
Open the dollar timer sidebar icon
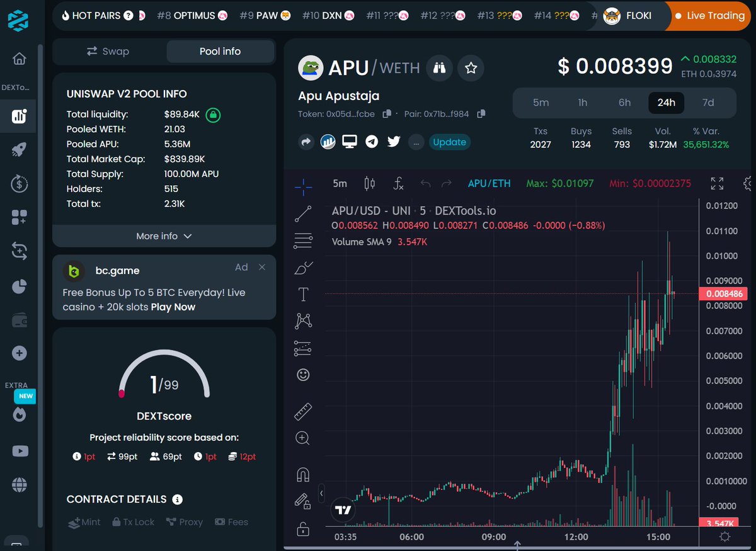coord(19,184)
